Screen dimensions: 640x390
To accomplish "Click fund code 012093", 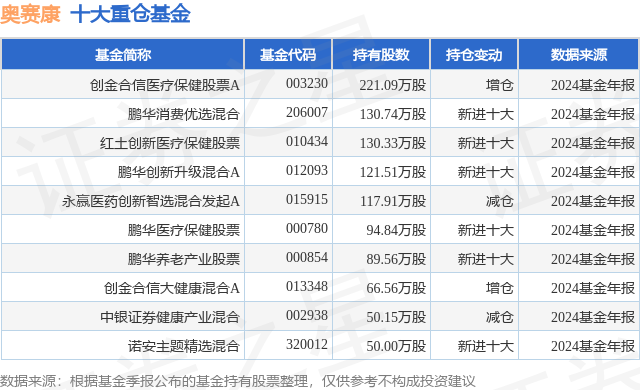I will click(x=307, y=170).
